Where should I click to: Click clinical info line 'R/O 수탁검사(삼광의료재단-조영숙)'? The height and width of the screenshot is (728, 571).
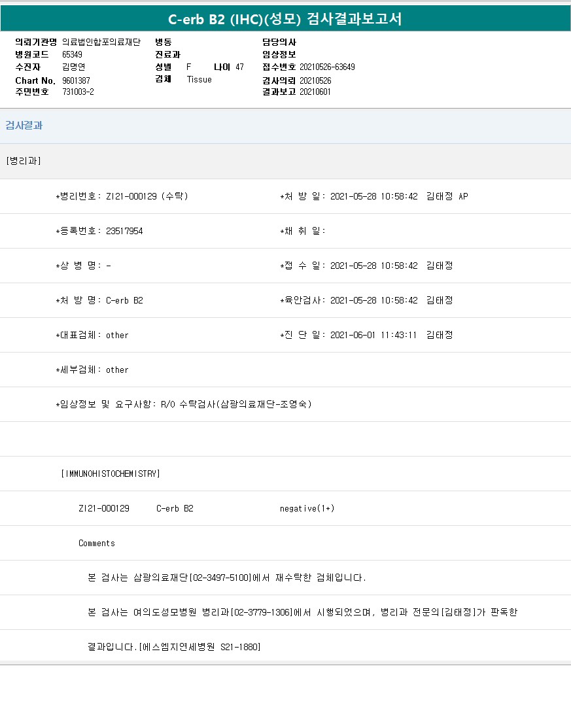pos(236,404)
